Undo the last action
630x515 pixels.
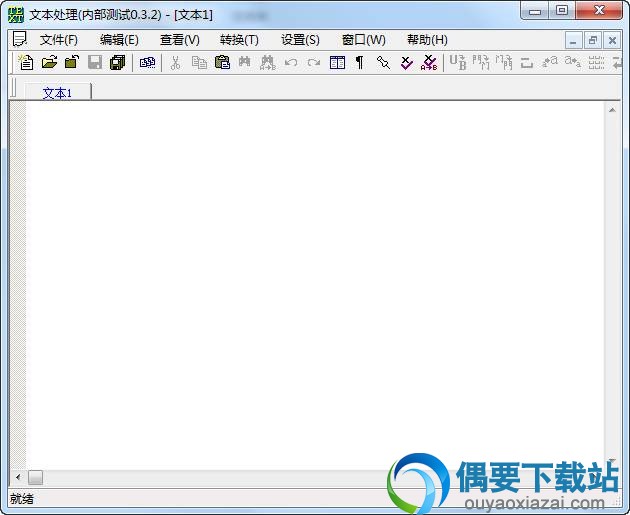click(x=290, y=63)
